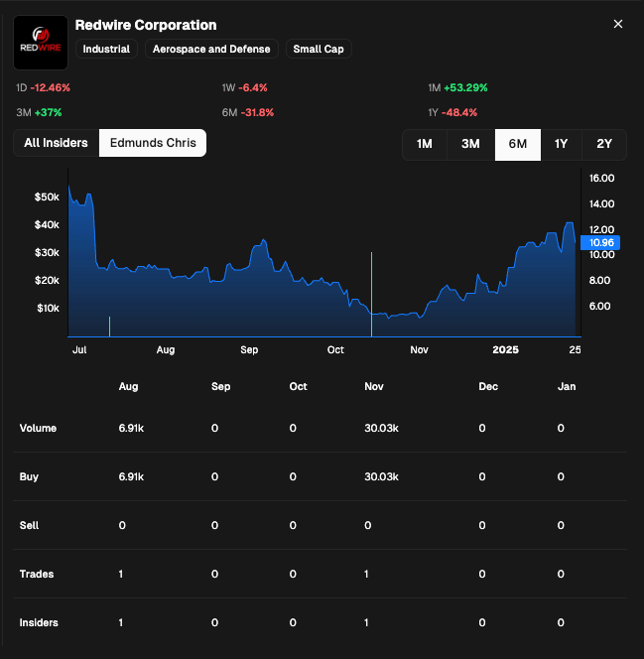The height and width of the screenshot is (659, 644).
Task: Set chart range to 3M
Action: pos(470,144)
